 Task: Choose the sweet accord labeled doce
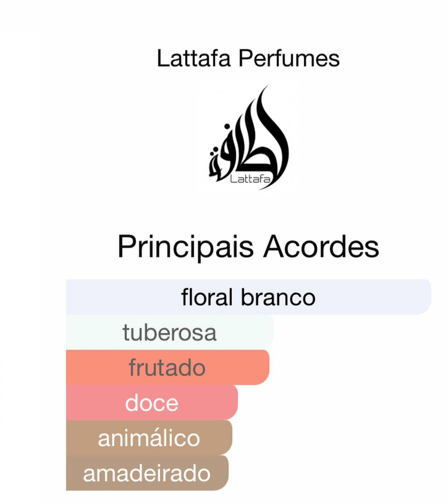(x=152, y=402)
